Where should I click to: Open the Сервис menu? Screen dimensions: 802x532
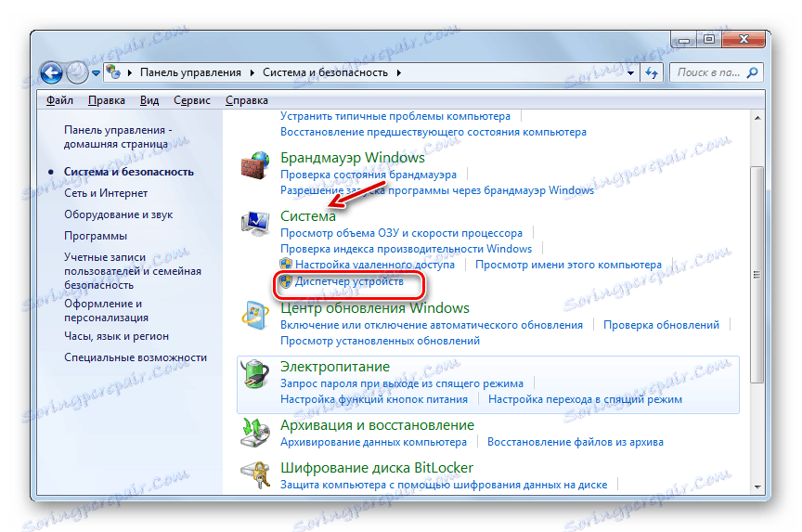coord(192,100)
